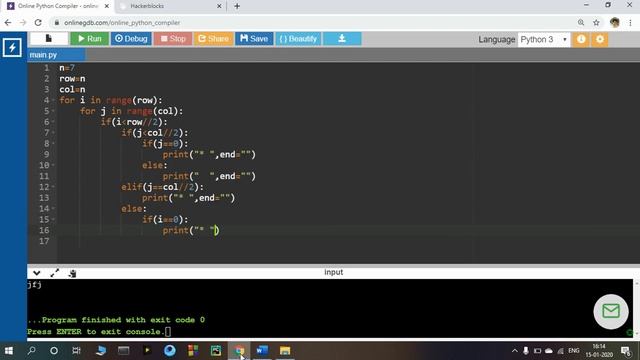Image resolution: width=640 pixels, height=360 pixels.
Task: Click the 'input' console header label
Action: [x=333, y=272]
